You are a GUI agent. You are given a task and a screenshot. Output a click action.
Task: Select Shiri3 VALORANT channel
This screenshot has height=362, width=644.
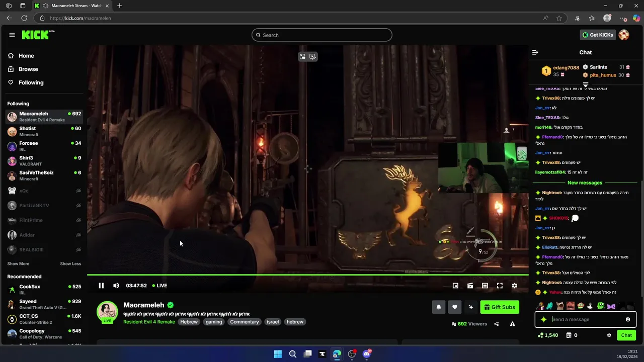pos(44,161)
